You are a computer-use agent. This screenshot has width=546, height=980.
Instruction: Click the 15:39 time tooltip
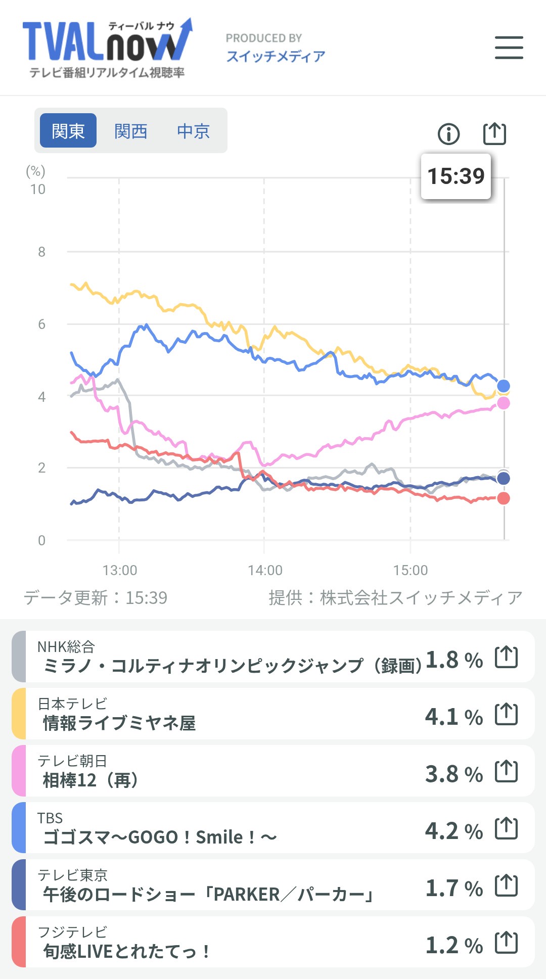point(456,176)
